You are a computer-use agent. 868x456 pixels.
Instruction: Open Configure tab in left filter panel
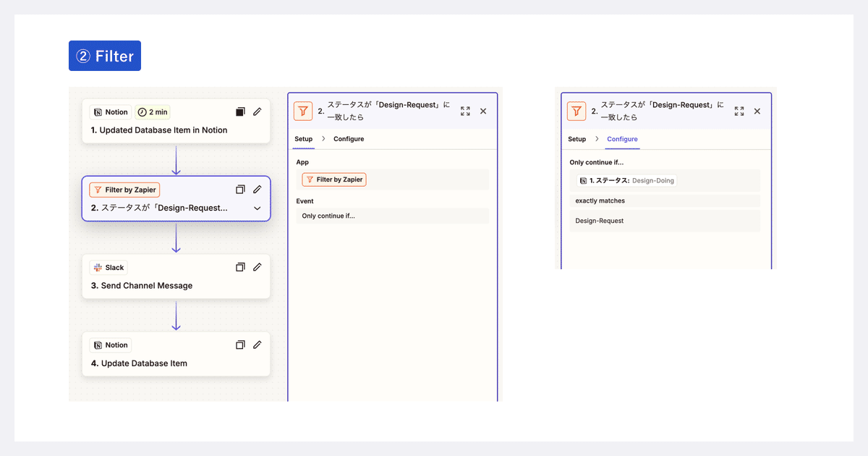coord(349,139)
